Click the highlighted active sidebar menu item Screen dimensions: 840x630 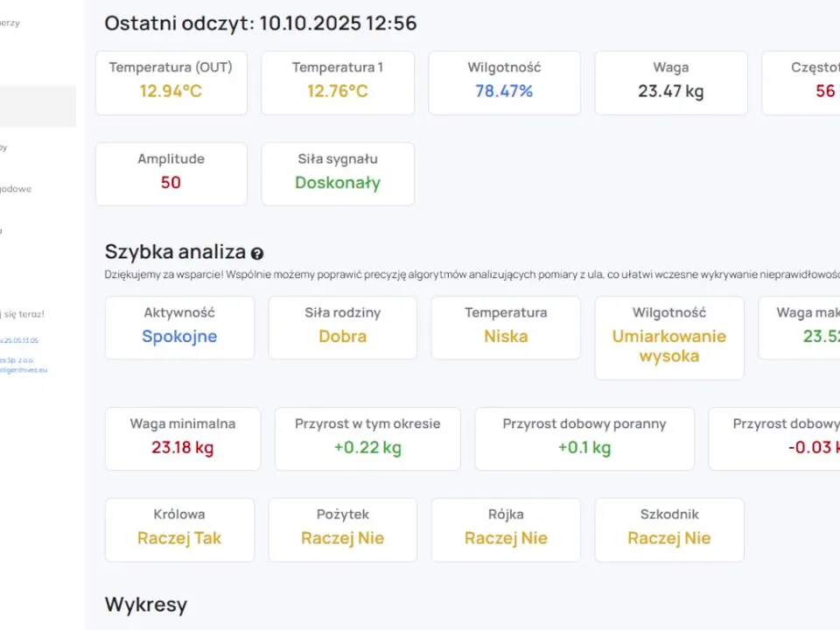tap(38, 107)
